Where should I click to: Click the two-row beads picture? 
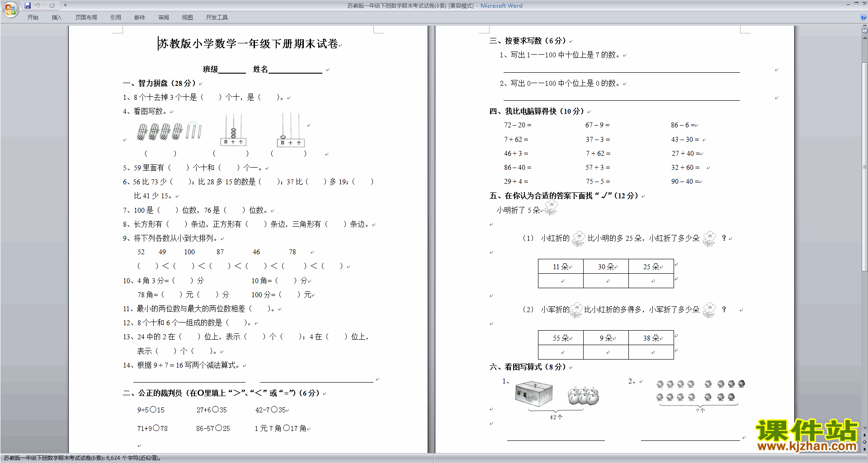700,396
